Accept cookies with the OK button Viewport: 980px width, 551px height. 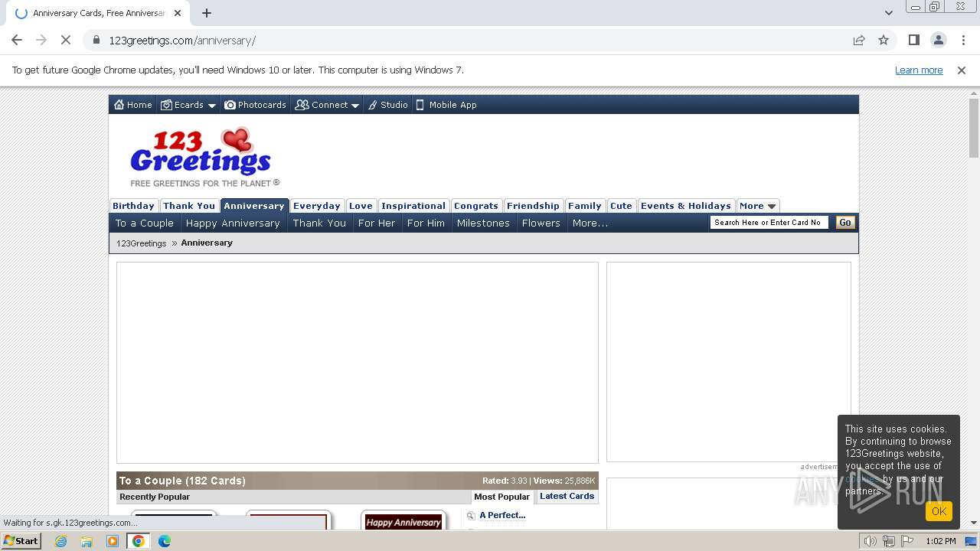pos(939,511)
